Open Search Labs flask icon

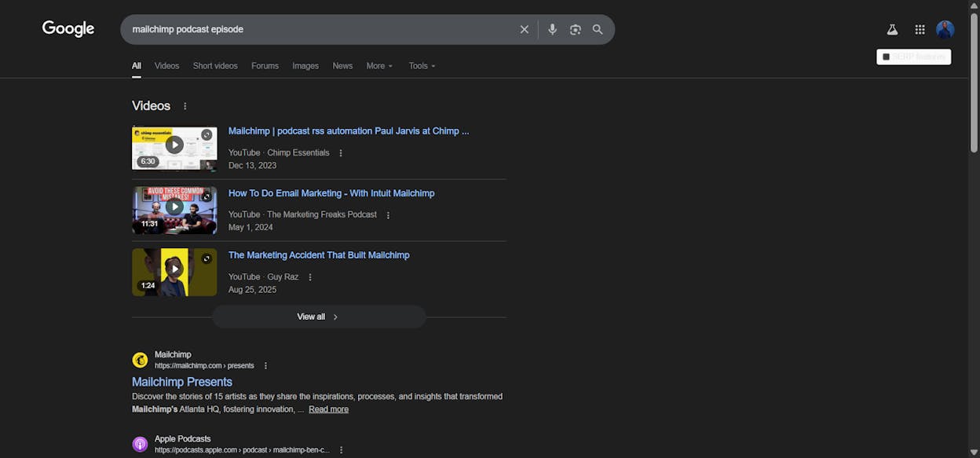892,30
